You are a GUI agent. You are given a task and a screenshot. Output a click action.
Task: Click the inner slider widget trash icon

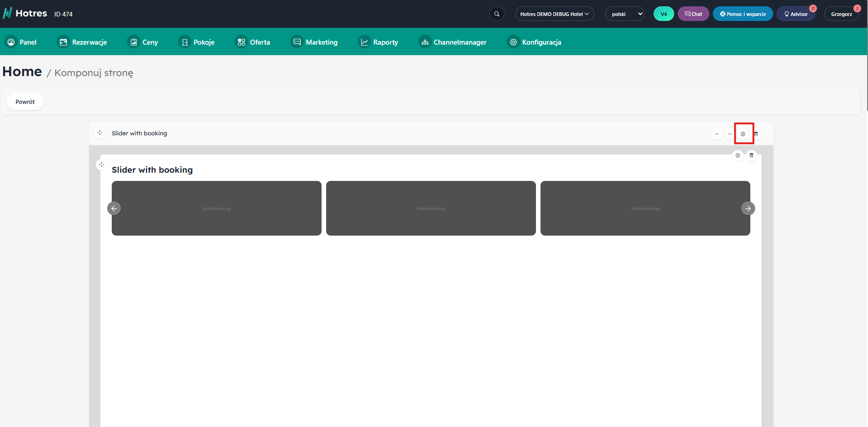pos(751,155)
